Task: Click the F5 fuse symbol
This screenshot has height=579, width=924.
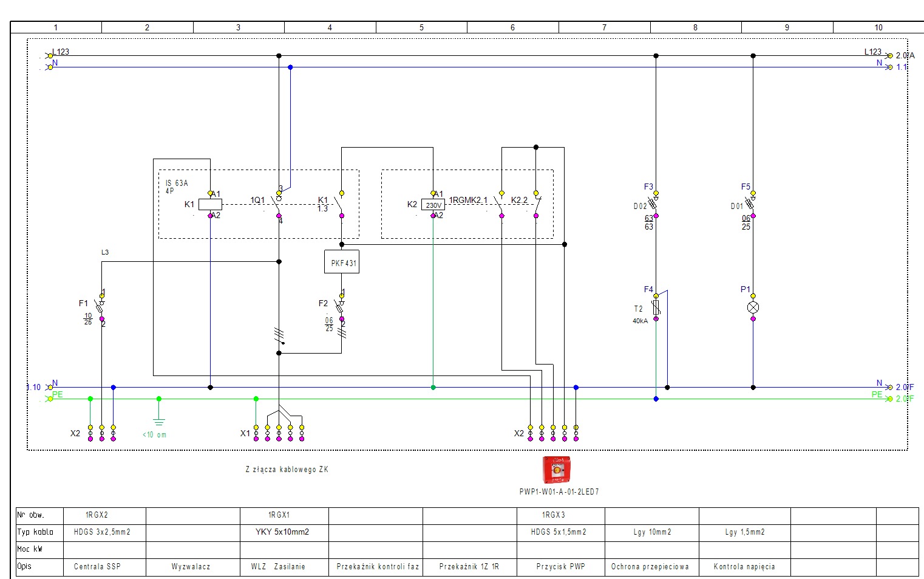Action: pyautogui.click(x=752, y=204)
